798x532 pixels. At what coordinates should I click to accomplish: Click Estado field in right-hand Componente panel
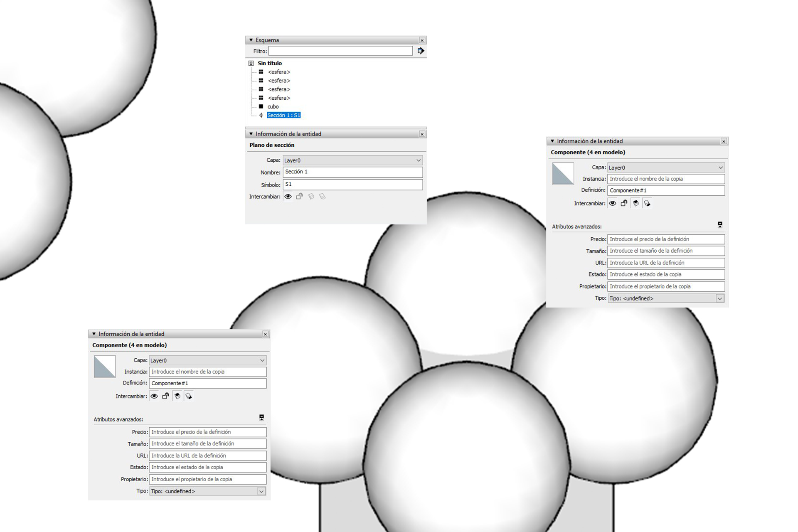pos(666,274)
